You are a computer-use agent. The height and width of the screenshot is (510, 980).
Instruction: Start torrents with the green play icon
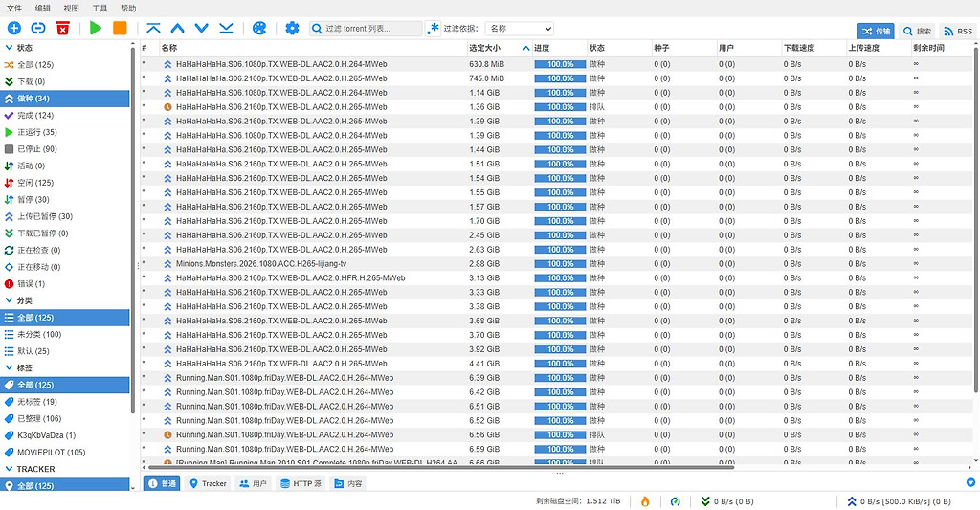[x=96, y=28]
